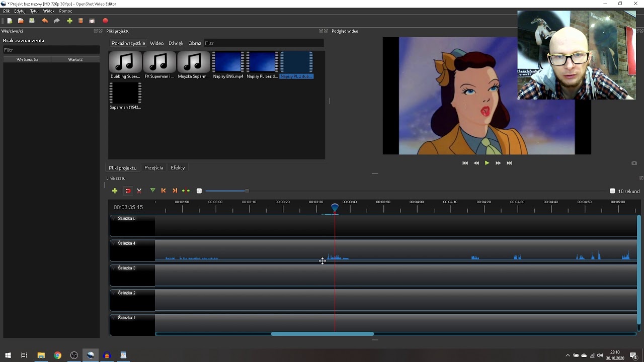The width and height of the screenshot is (644, 362).
Task: Open File Explorer from the taskbar
Action: click(41, 355)
